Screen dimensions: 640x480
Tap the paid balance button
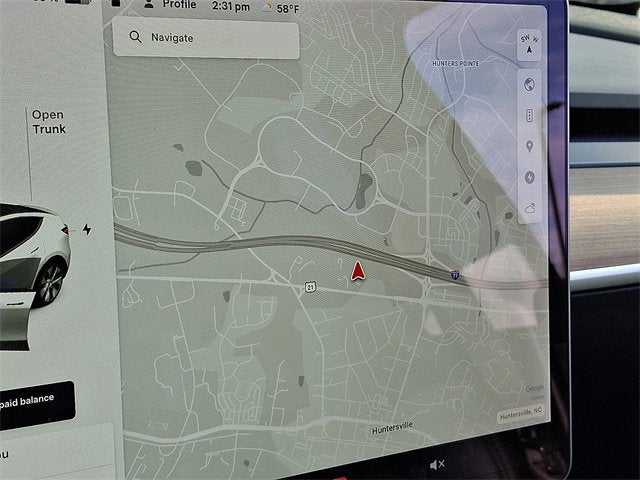click(x=36, y=402)
